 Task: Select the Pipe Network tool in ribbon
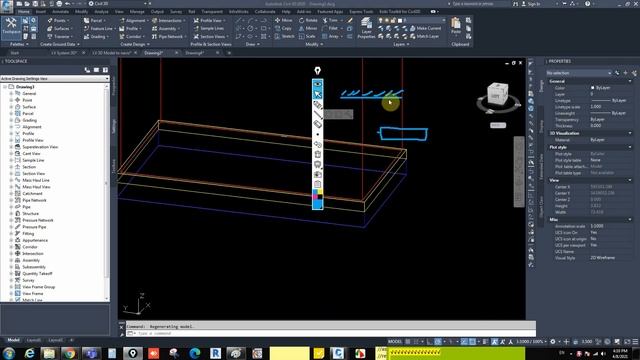169,37
